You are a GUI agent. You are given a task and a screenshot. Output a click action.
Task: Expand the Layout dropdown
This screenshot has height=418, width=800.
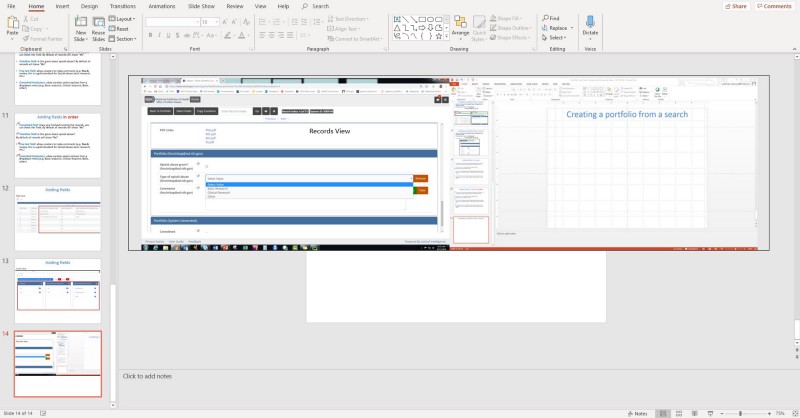click(x=124, y=18)
